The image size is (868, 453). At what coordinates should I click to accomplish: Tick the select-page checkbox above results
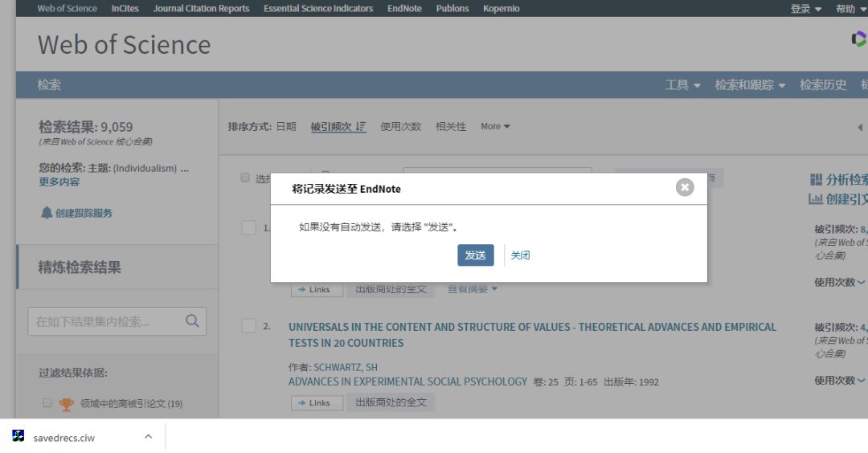(x=245, y=178)
